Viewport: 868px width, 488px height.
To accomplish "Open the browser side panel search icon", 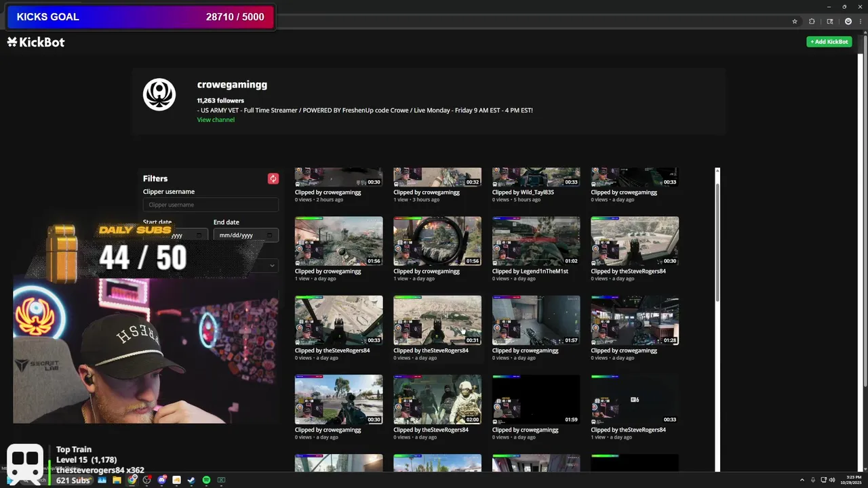I will click(829, 21).
